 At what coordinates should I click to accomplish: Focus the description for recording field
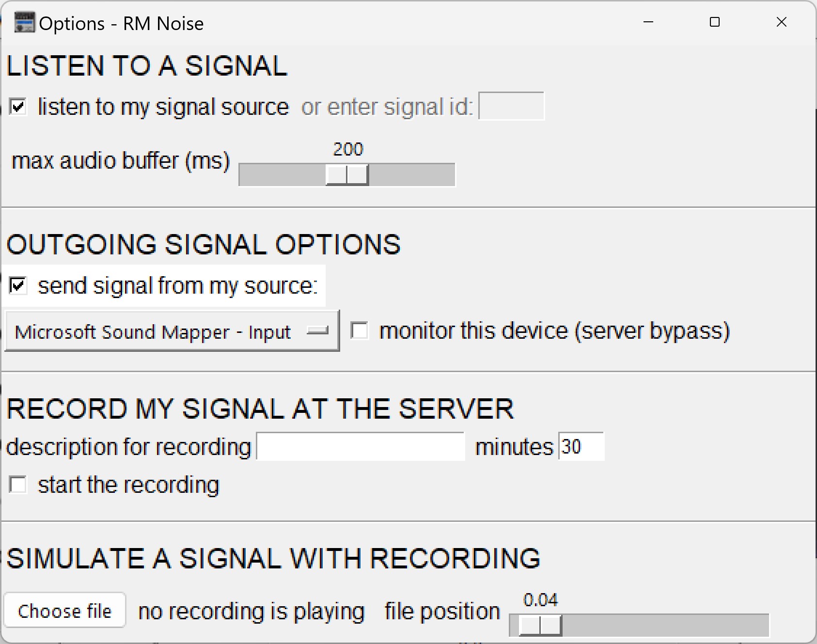tap(360, 446)
